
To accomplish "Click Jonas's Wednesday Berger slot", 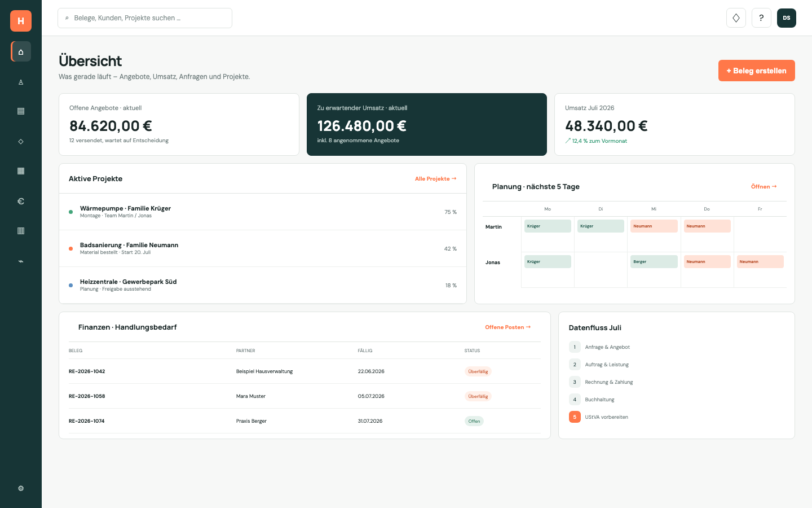I will [654, 261].
